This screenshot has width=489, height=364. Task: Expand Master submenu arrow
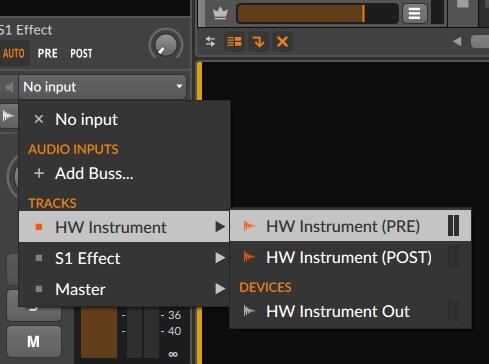click(220, 288)
